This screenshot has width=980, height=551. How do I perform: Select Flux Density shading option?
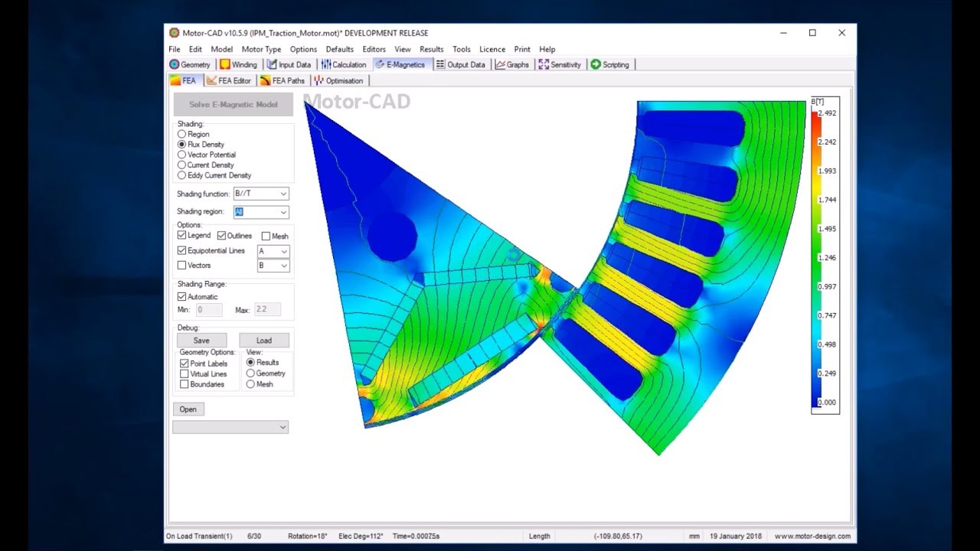(181, 144)
